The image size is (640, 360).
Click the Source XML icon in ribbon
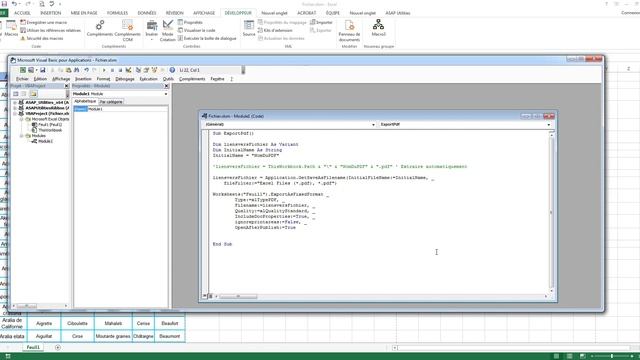pos(249,29)
